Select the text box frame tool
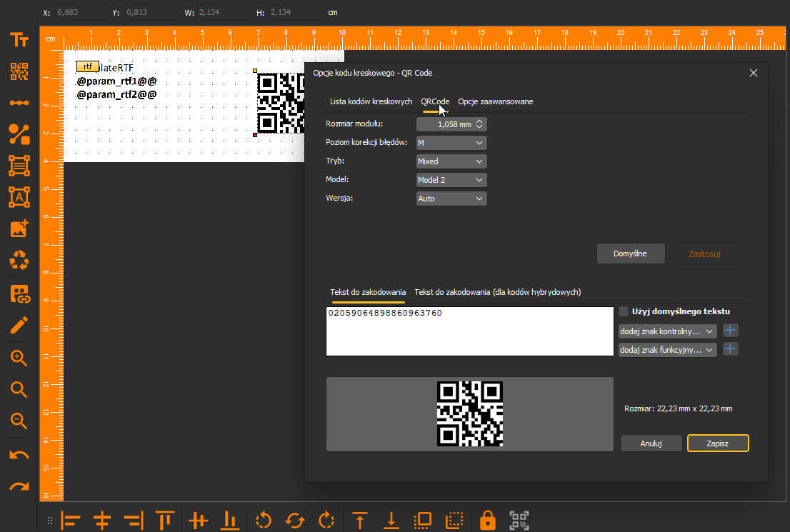Viewport: 790px width, 532px height. click(19, 197)
